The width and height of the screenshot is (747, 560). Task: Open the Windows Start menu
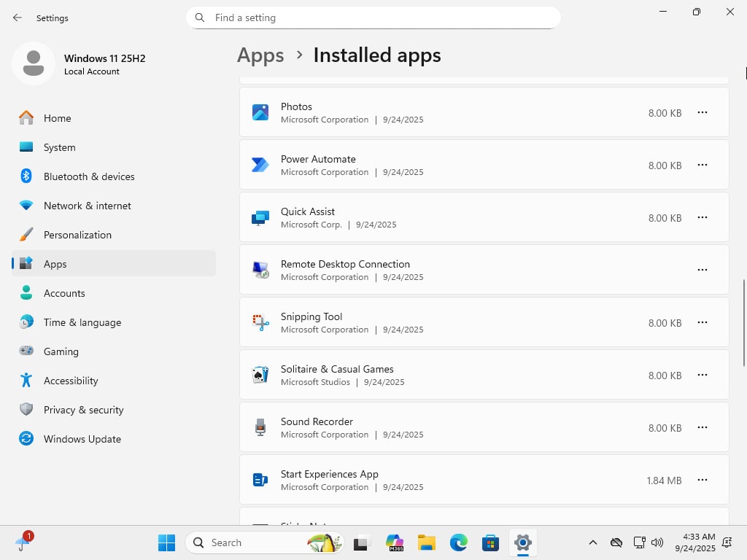167,542
